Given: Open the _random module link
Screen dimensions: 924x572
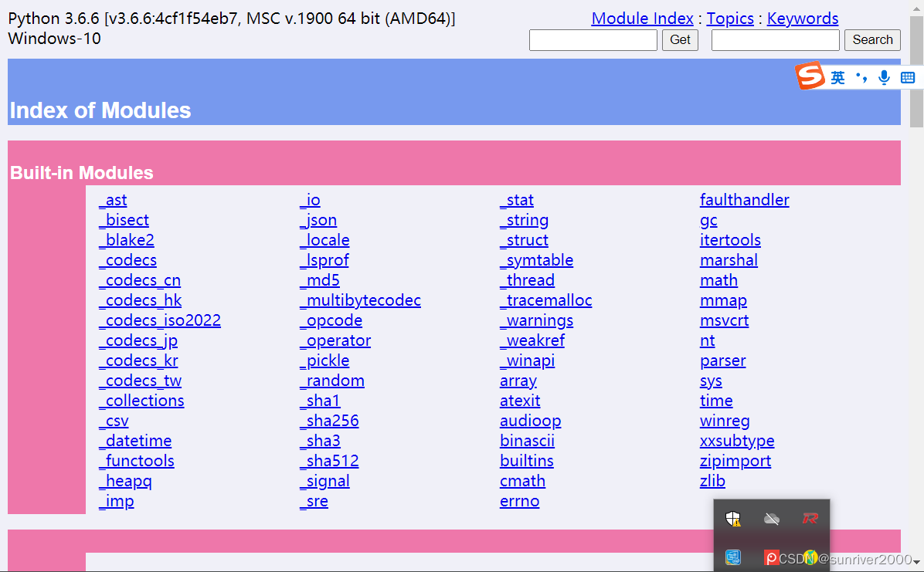Looking at the screenshot, I should coord(331,381).
